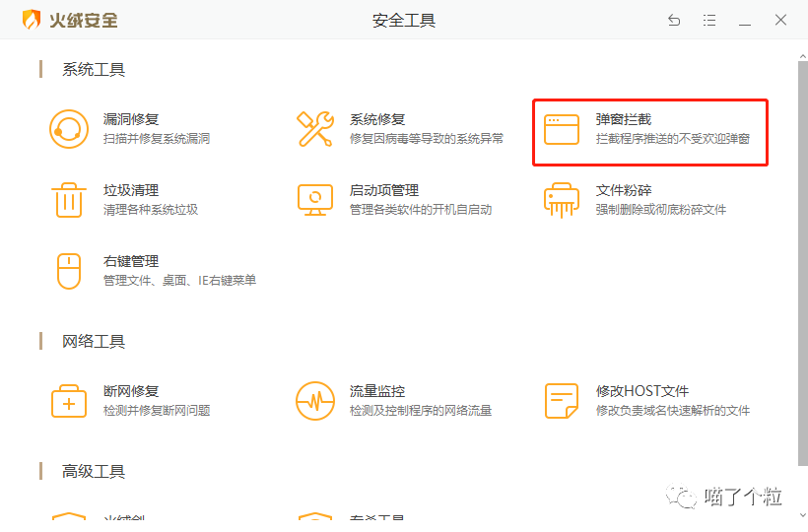
Task: Open the 流量监控 pulse icon
Action: pyautogui.click(x=315, y=401)
